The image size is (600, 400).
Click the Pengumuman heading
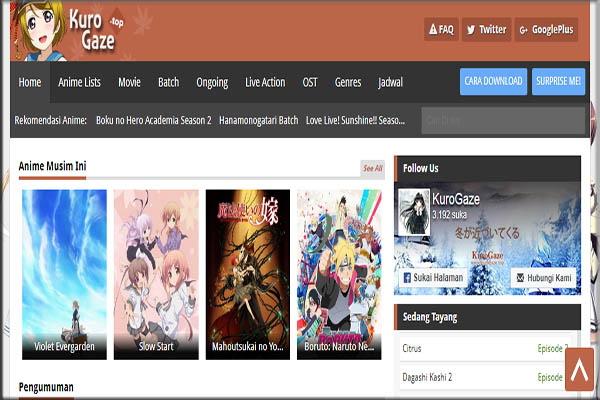46,387
